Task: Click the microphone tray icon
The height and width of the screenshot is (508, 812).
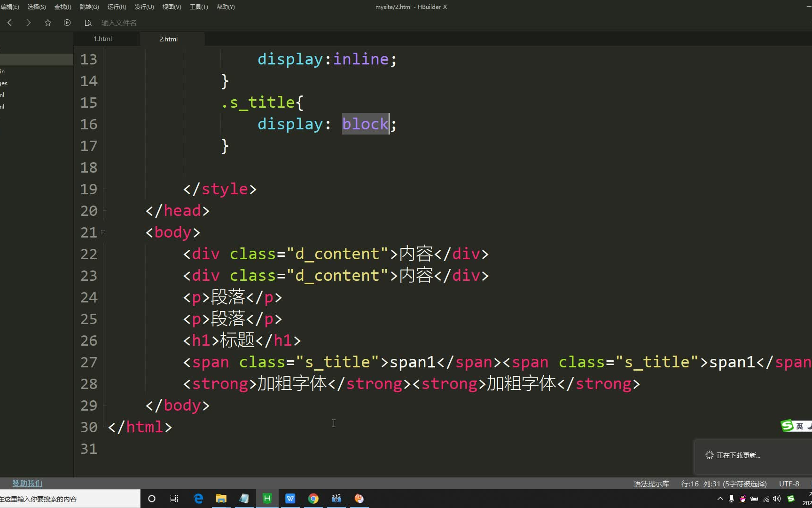Action: coord(731,499)
